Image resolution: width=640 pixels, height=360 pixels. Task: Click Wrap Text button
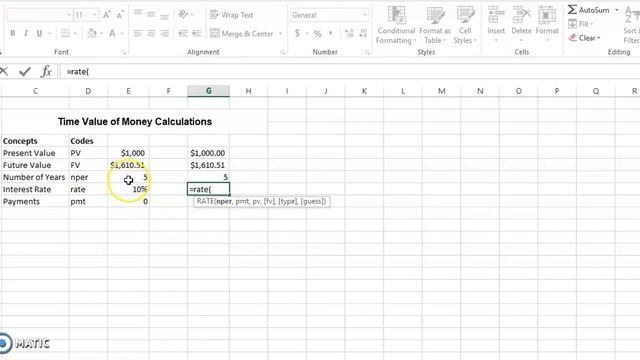coord(231,15)
